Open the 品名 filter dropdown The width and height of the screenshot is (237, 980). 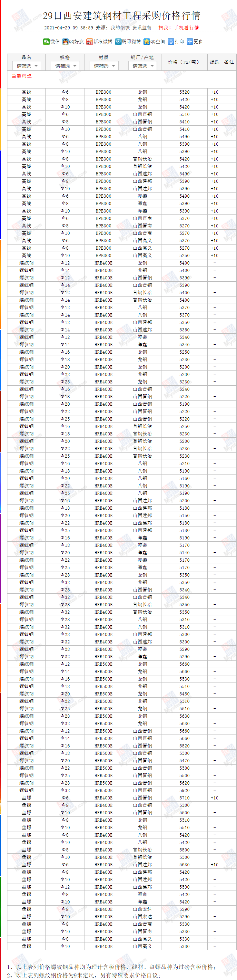tap(26, 66)
